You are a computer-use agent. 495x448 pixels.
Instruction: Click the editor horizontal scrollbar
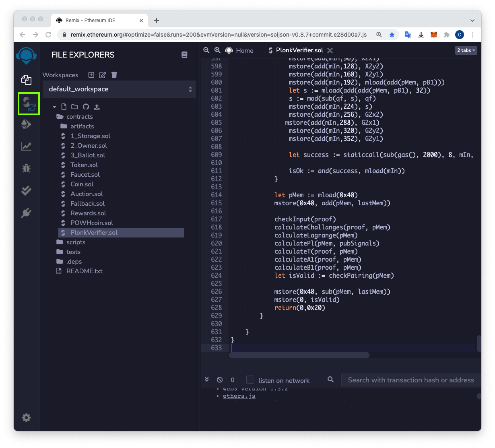coord(299,355)
